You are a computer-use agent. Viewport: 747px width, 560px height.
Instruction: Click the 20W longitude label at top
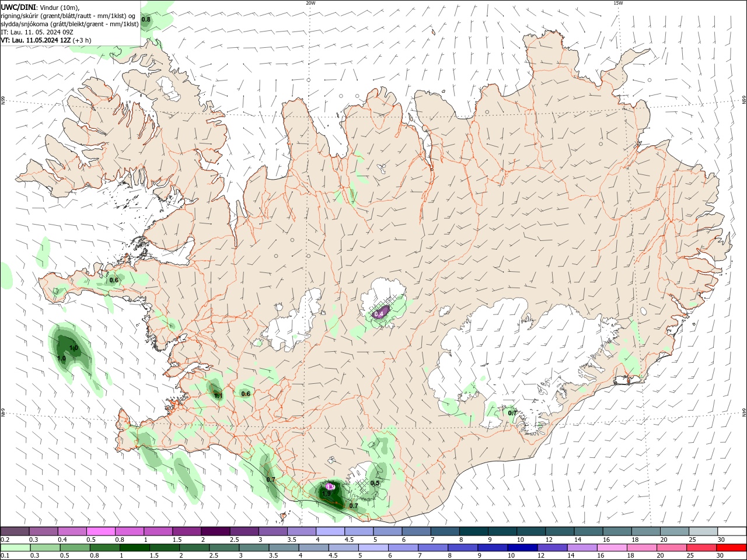point(311,3)
